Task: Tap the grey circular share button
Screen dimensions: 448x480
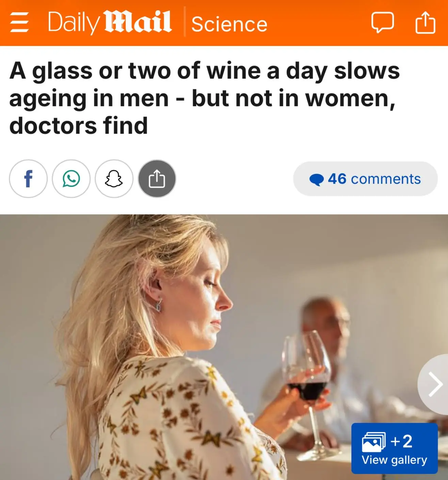Action: pyautogui.click(x=157, y=179)
